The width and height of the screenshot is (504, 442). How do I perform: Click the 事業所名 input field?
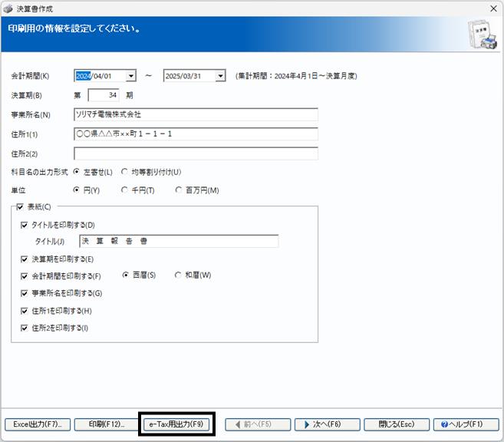(x=196, y=114)
